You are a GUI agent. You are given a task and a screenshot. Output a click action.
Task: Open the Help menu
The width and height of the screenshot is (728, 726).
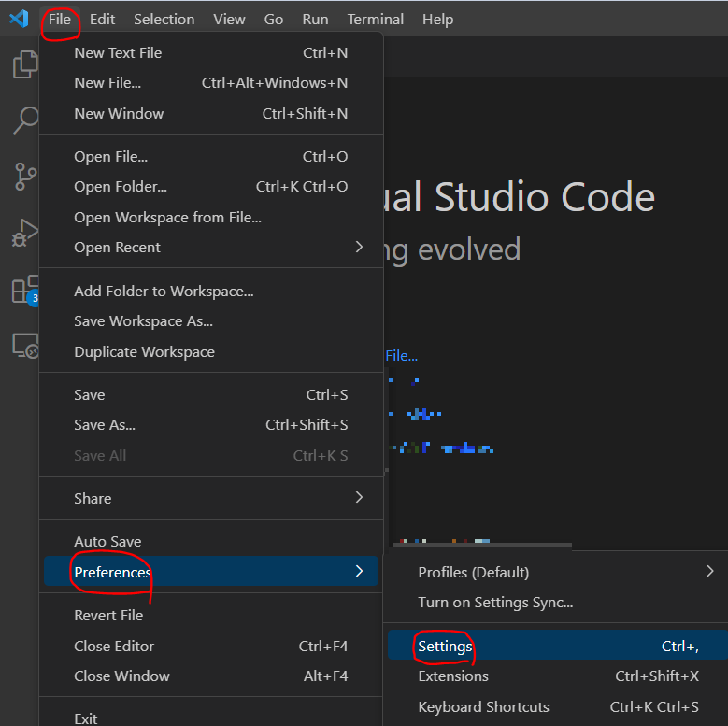pos(437,20)
